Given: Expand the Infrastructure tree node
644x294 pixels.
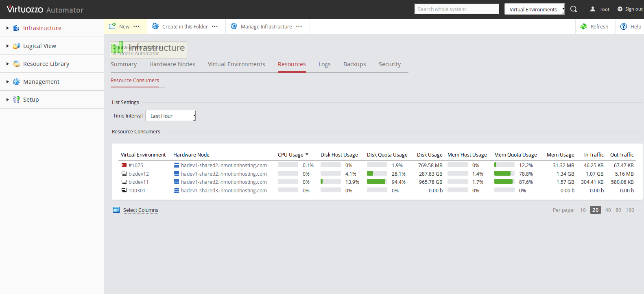Looking at the screenshot, I should point(7,28).
